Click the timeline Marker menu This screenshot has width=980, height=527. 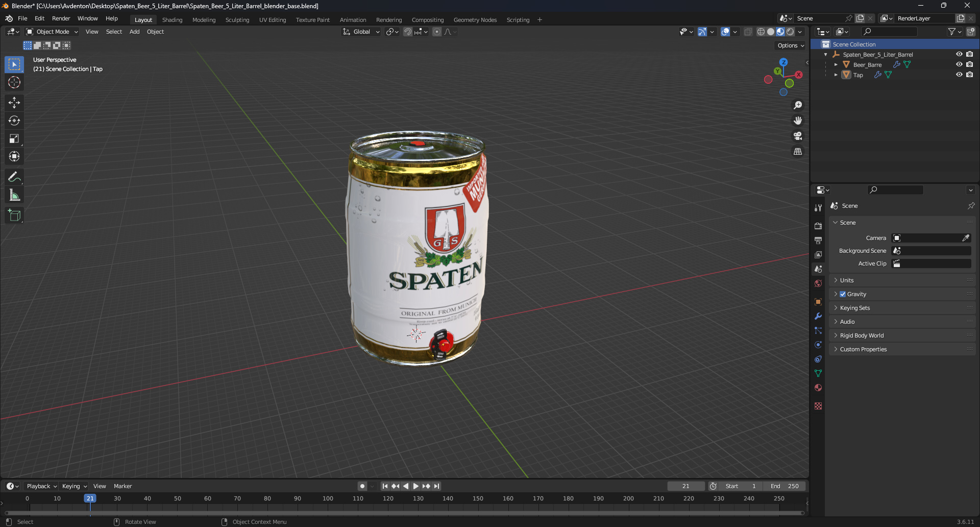point(122,486)
